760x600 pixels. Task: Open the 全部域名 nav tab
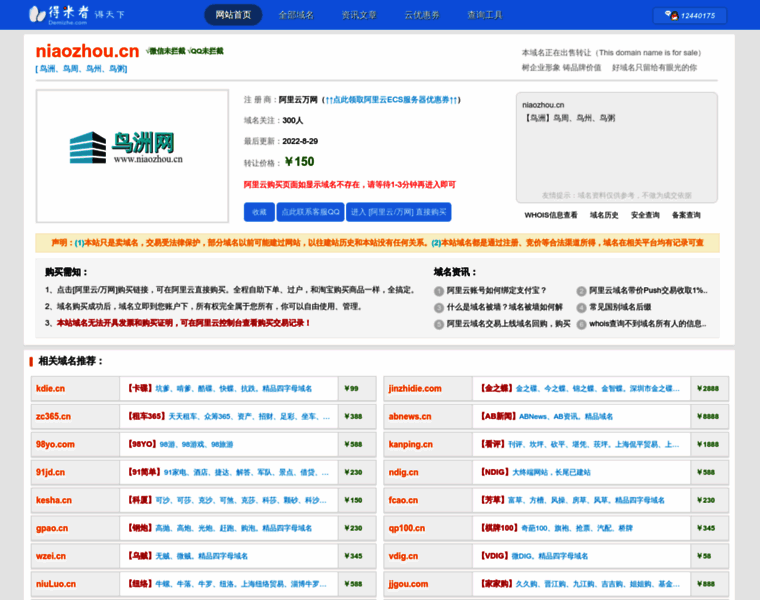pyautogui.click(x=296, y=15)
